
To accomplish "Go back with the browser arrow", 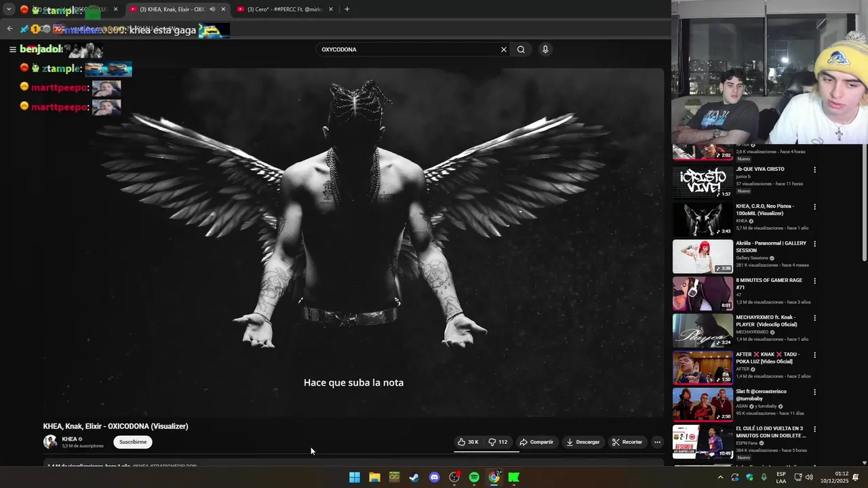I will [x=9, y=28].
